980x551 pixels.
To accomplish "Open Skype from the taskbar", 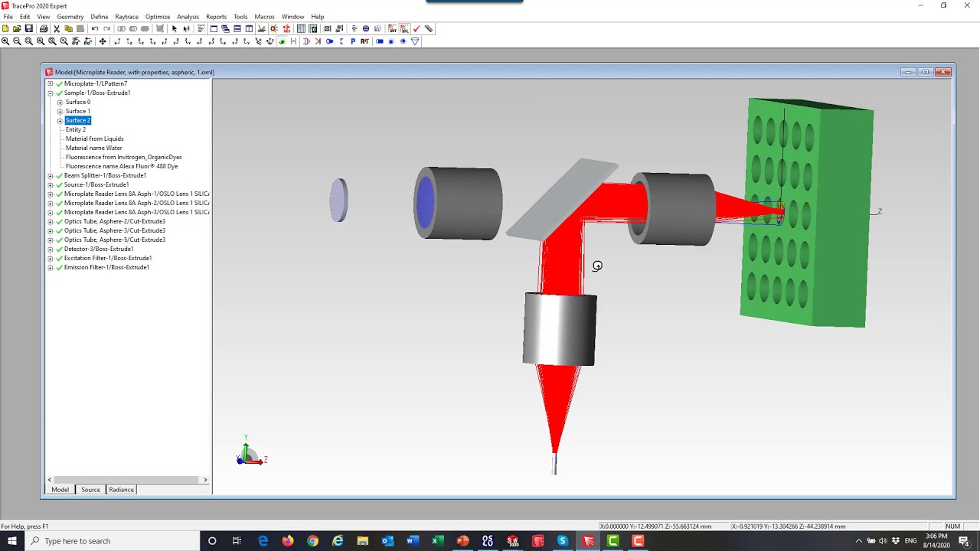I will point(563,541).
